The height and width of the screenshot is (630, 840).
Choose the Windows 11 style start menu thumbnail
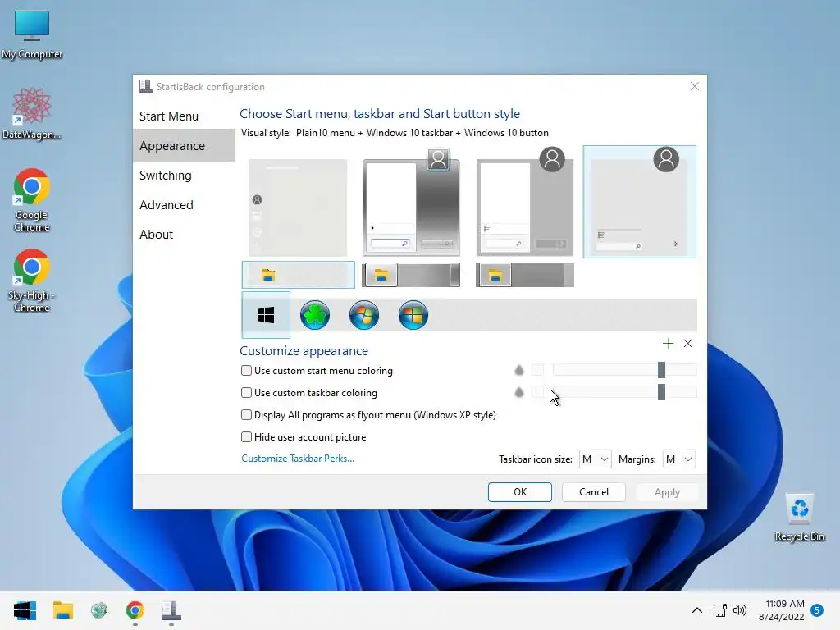coord(298,208)
